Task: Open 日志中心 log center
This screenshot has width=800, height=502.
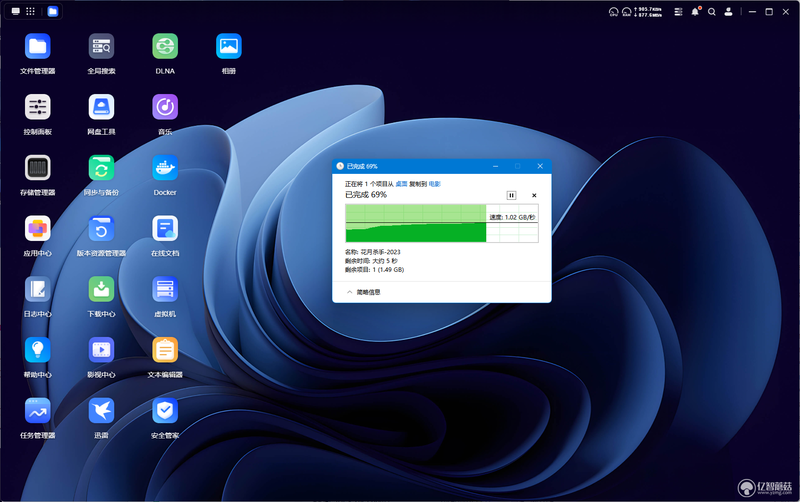Action: point(38,289)
